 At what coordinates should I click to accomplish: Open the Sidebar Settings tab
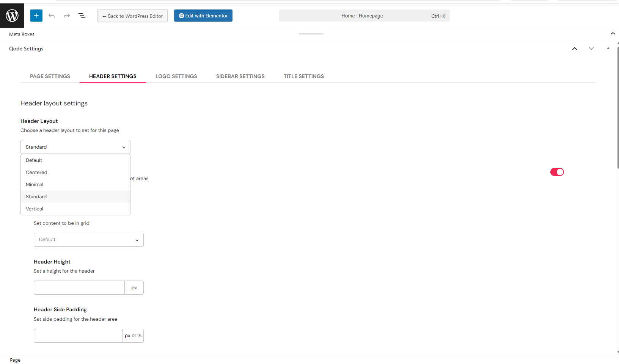point(240,76)
